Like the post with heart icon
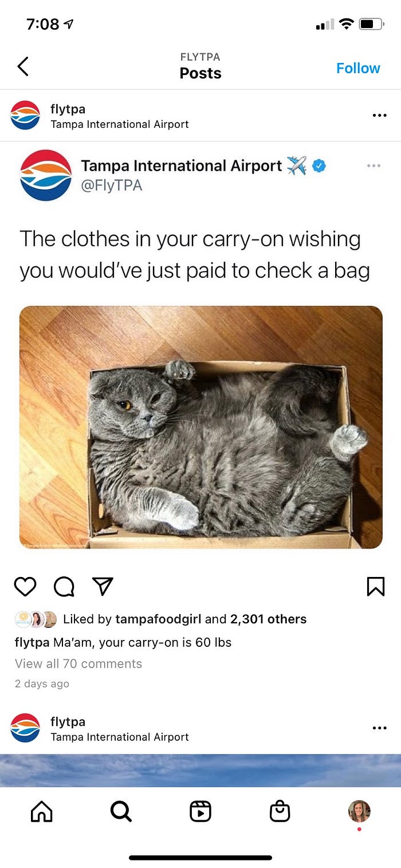The width and height of the screenshot is (401, 868). pyautogui.click(x=25, y=586)
